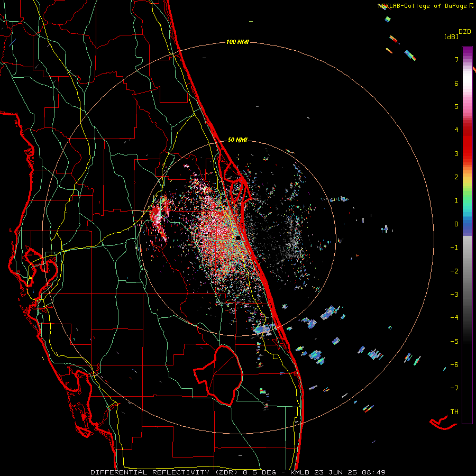Click the Lake Okeechobee outline on map

pos(218,375)
